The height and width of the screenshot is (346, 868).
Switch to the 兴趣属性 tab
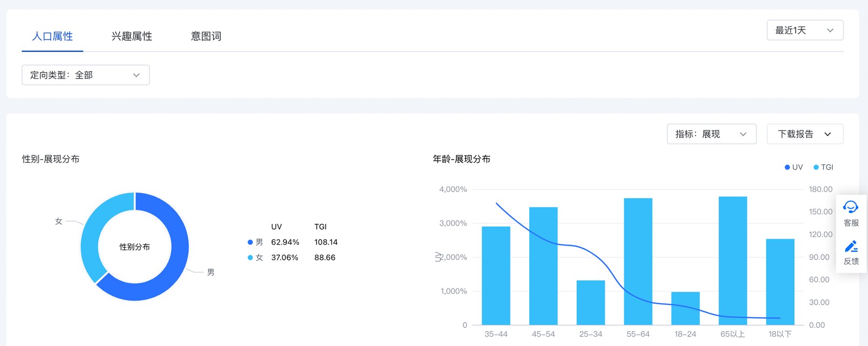(132, 36)
